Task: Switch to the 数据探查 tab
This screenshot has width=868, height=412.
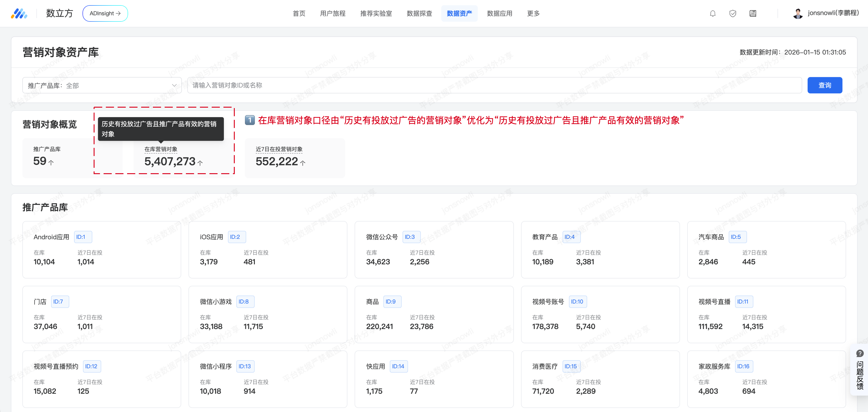Action: click(x=419, y=14)
